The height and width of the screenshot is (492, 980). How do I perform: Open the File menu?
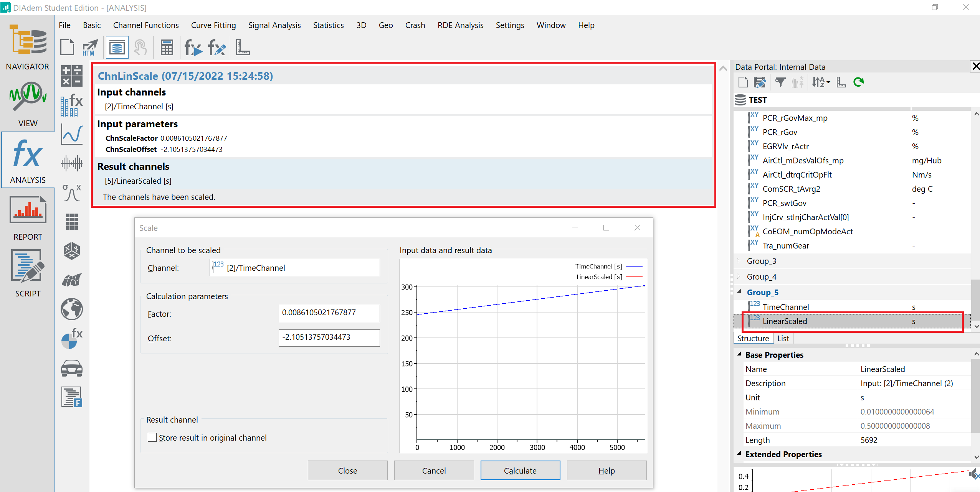64,25
